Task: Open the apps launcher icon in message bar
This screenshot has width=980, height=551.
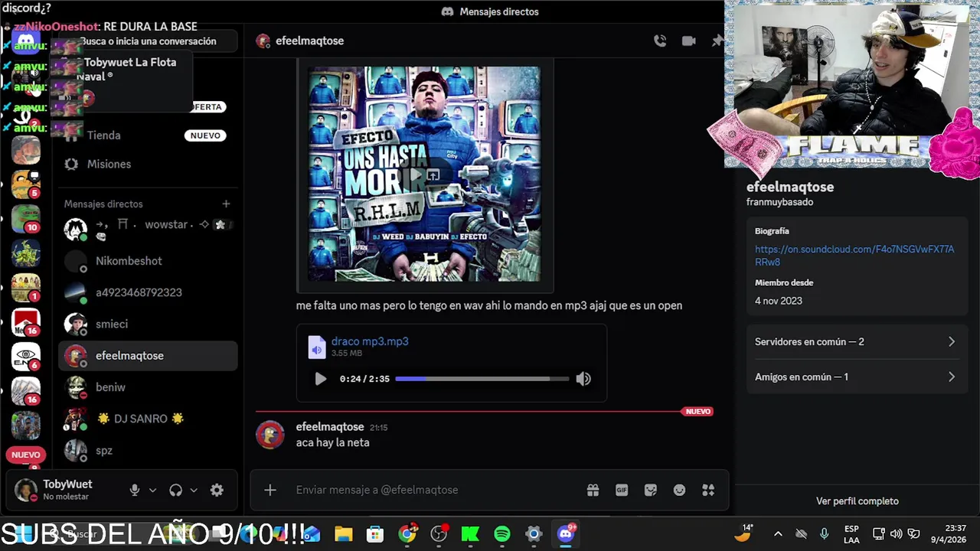Action: [708, 490]
